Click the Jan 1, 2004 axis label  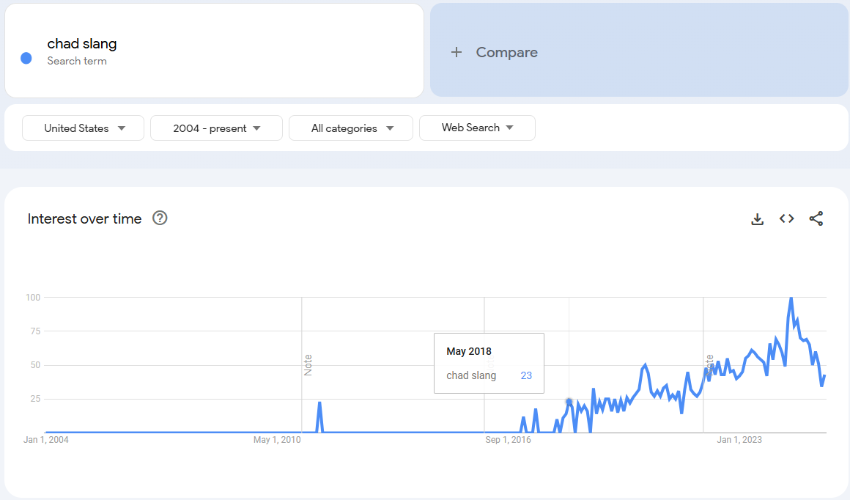pos(46,440)
